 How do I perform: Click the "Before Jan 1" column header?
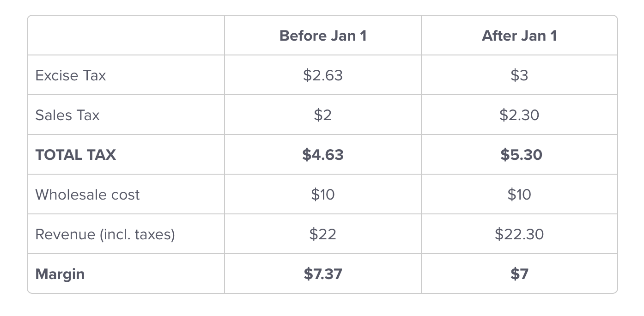[x=323, y=36]
